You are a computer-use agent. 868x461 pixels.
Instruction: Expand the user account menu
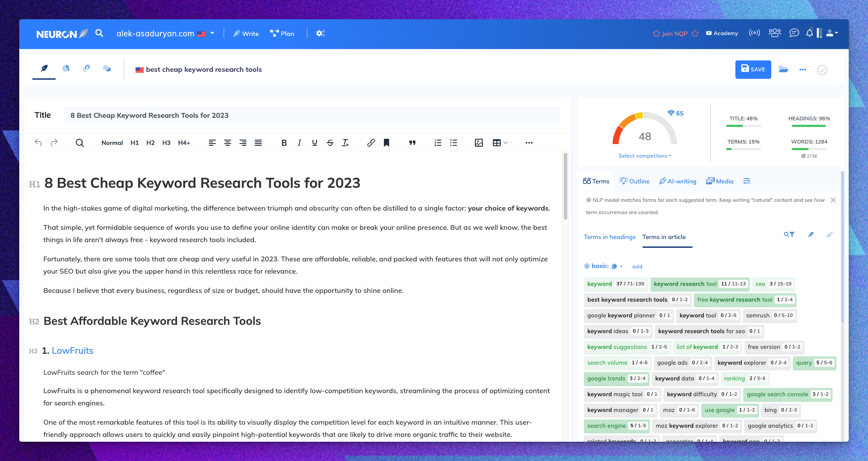coord(832,33)
